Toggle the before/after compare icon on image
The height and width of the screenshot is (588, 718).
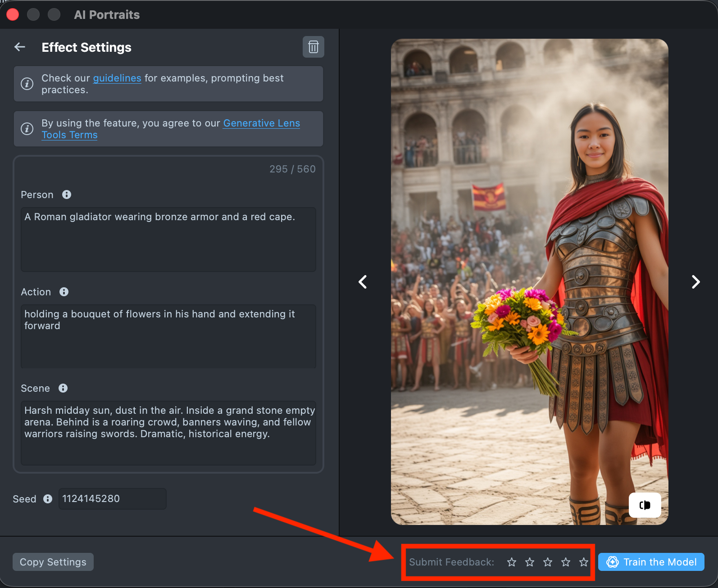645,505
